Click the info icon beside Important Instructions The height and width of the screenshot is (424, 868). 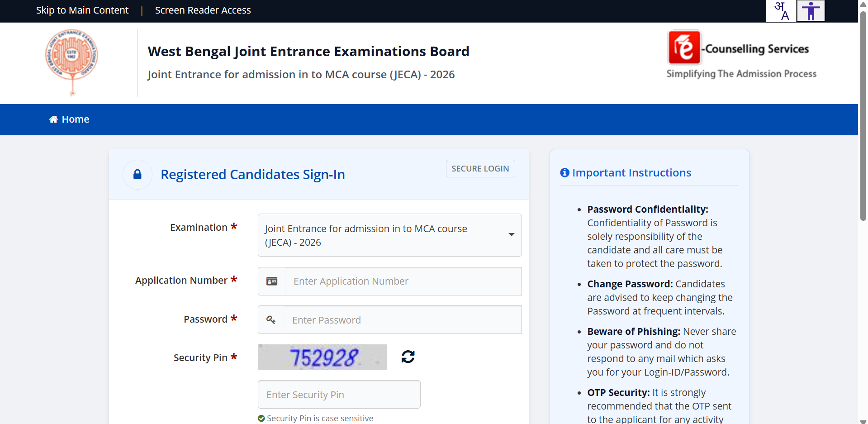click(564, 172)
